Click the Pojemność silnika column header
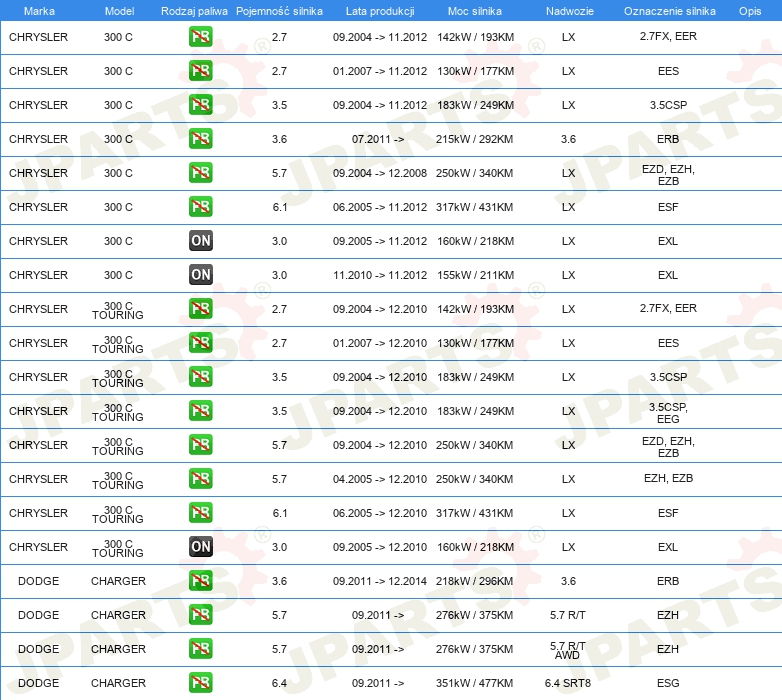This screenshot has height=700, width=782. pyautogui.click(x=279, y=11)
